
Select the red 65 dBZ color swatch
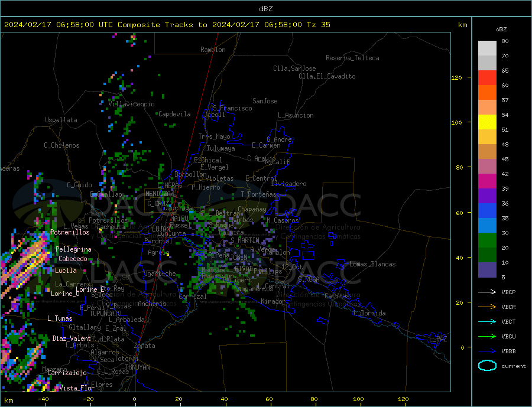pos(487,77)
